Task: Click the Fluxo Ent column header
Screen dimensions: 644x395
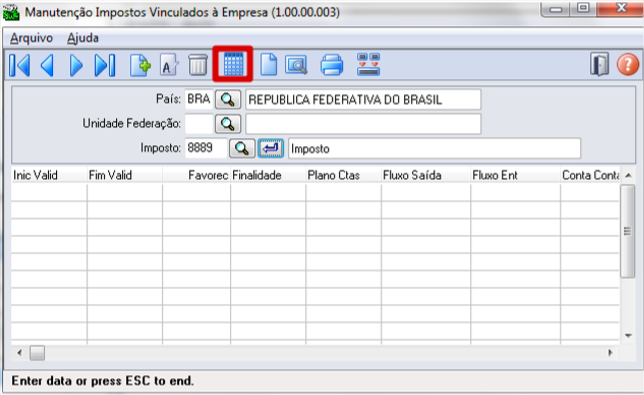Action: (515, 175)
